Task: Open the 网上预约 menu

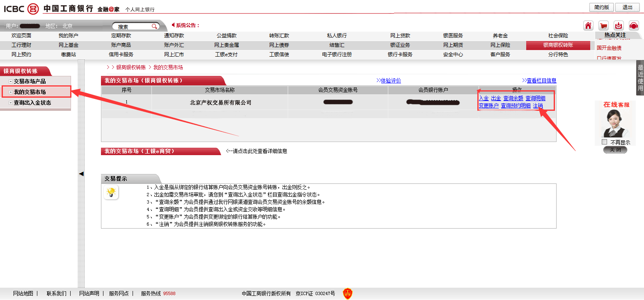Action: pyautogui.click(x=21, y=55)
